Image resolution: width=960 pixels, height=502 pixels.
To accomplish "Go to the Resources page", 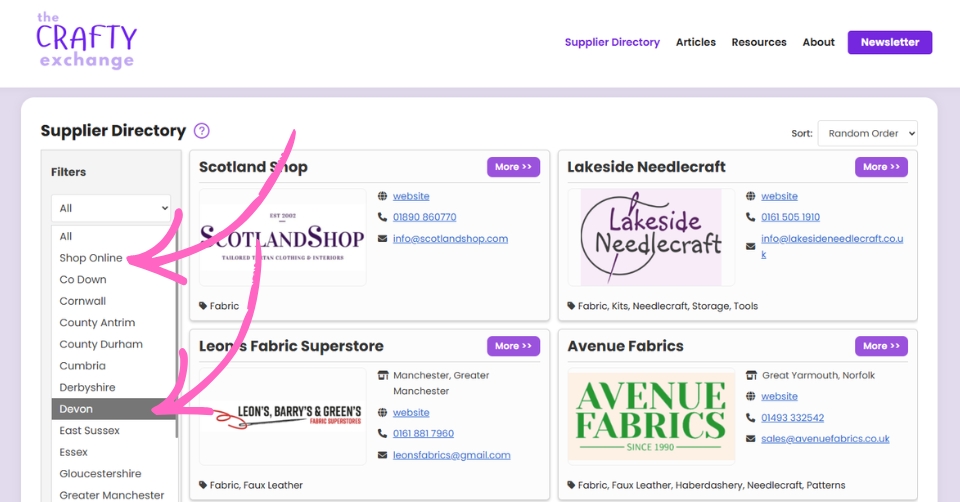I will tap(758, 42).
